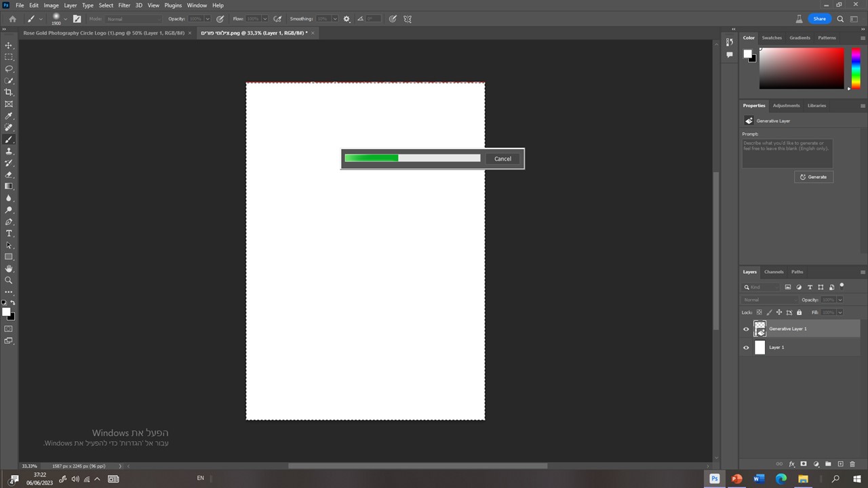This screenshot has height=488, width=868.
Task: Select the Eyedropper tool
Action: 9,116
